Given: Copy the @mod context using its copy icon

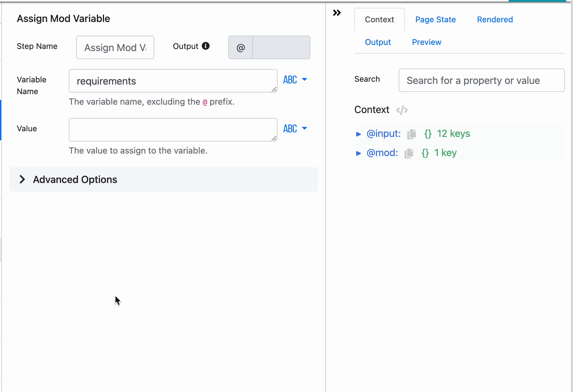Looking at the screenshot, I should [x=409, y=153].
